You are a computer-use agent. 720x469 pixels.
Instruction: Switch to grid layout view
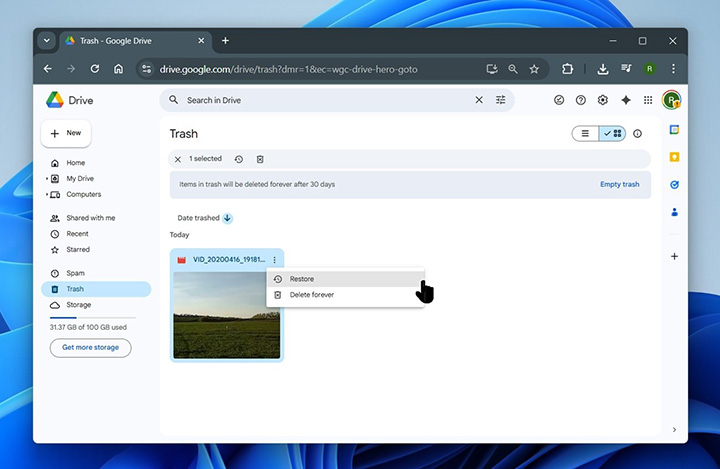[x=612, y=134]
